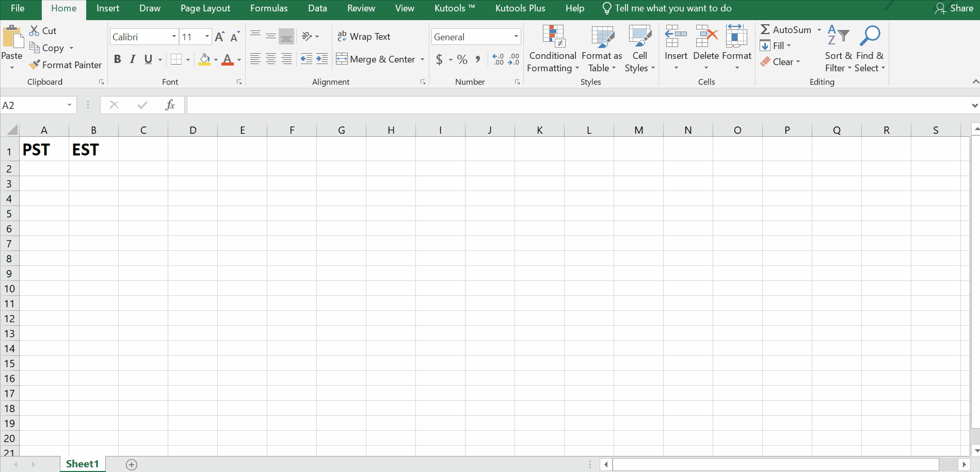Select the Wrap Text icon
The image size is (980, 472).
click(342, 36)
